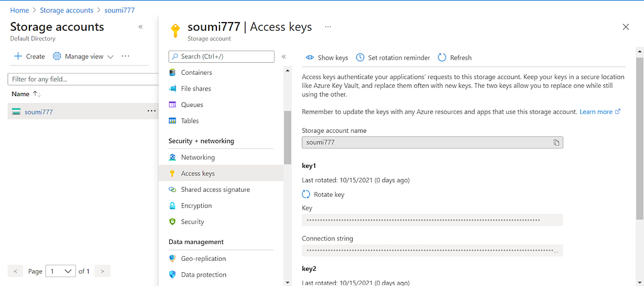Click the main content scrollbar up arrow
This screenshot has height=286, width=644.
(x=640, y=52)
